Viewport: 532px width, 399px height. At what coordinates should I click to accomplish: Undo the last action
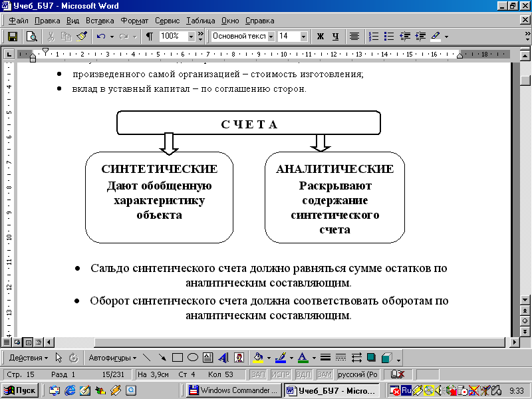tap(101, 37)
